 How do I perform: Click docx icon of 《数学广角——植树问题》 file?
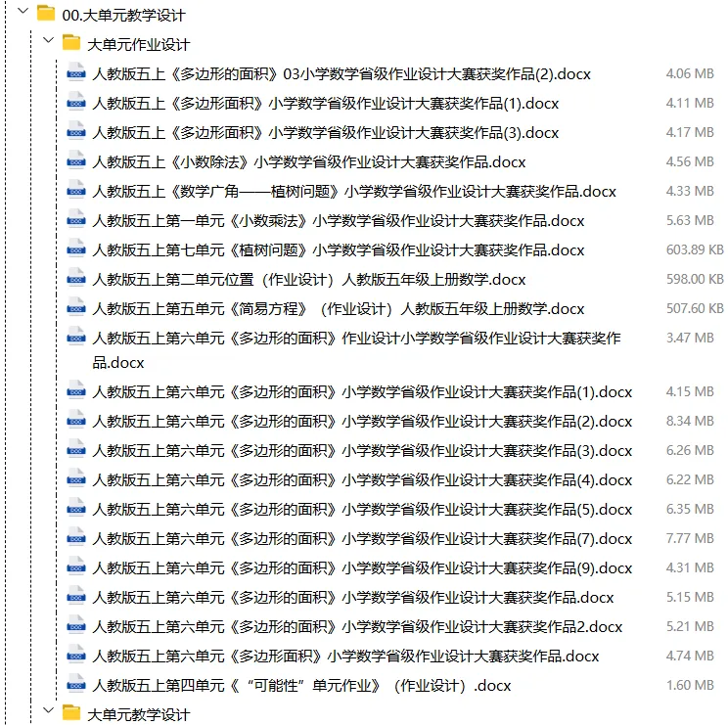point(76,190)
